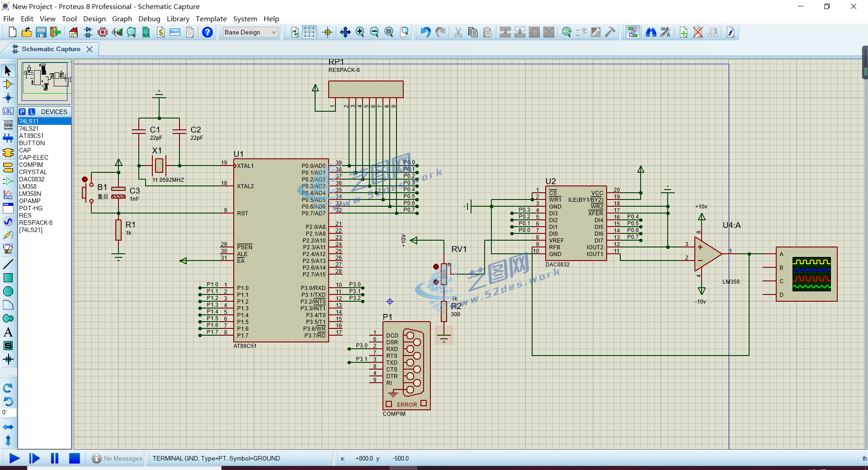Image resolution: width=868 pixels, height=470 pixels.
Task: Click the No Messages status indicator
Action: [117, 458]
